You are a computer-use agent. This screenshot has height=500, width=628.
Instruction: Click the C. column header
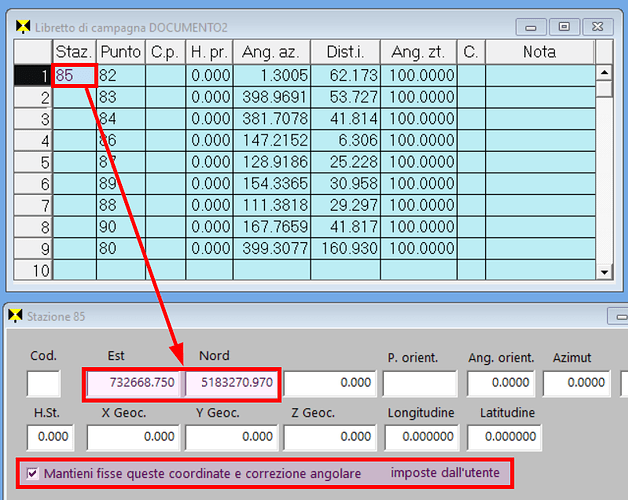pos(471,52)
